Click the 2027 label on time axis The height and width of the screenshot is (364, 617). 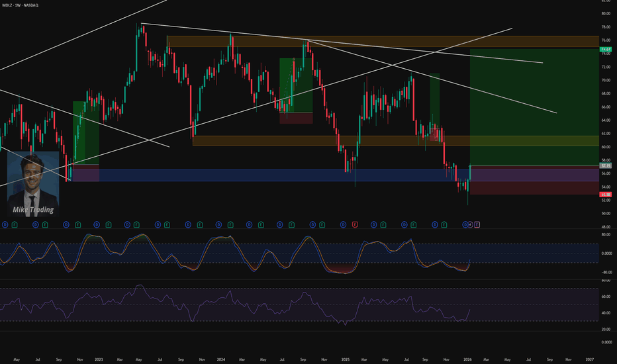tap(589, 359)
